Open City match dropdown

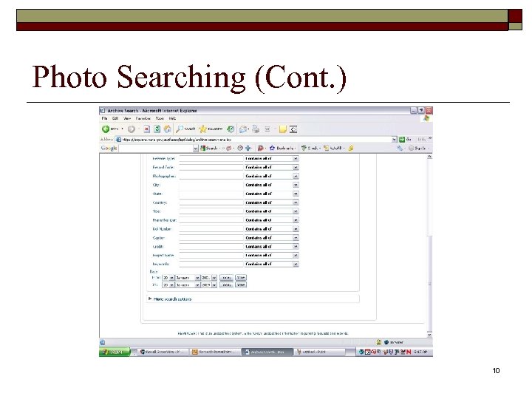271,185
